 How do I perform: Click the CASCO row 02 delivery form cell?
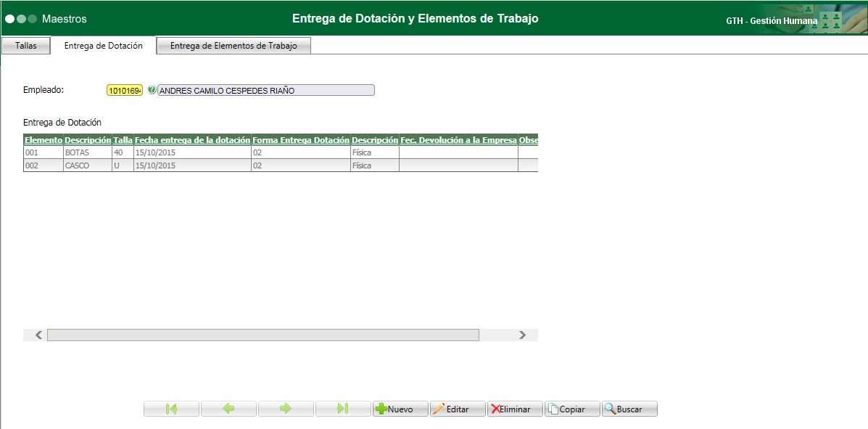tap(301, 166)
